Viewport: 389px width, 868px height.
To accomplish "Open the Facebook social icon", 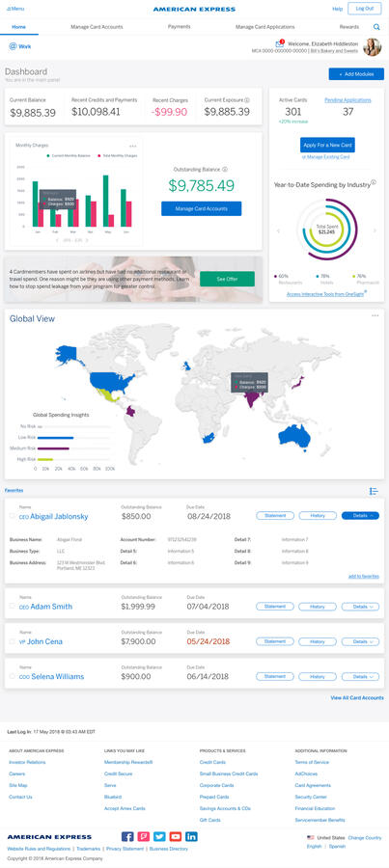I will tap(127, 836).
